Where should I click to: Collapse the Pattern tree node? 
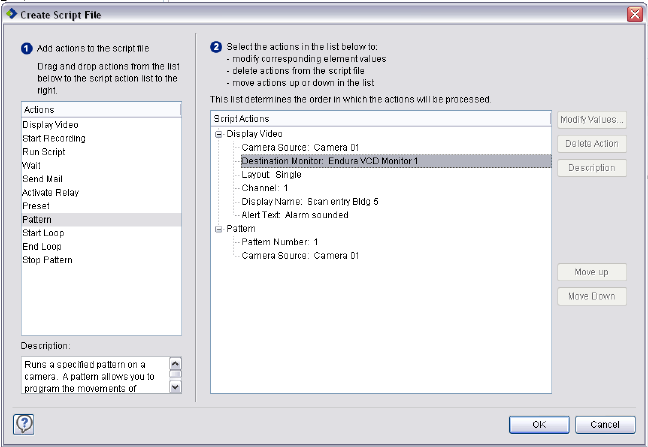pos(218,229)
